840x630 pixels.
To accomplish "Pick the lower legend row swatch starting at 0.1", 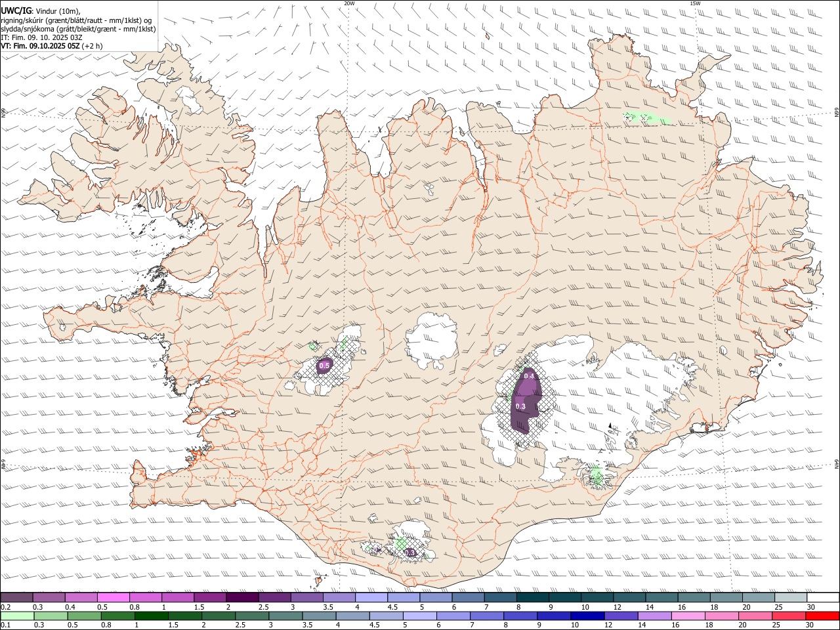I will (17, 616).
